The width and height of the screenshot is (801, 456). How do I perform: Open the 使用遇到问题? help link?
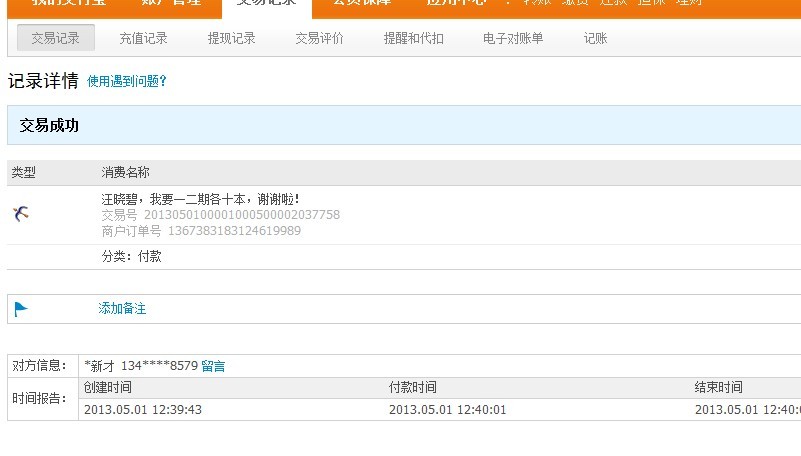[x=126, y=82]
